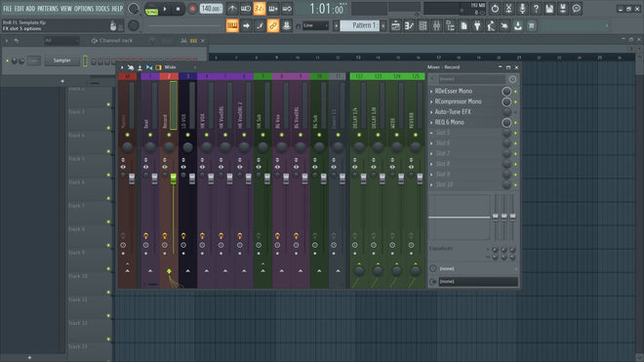
Task: Open the Browser view icon
Action: point(450,26)
